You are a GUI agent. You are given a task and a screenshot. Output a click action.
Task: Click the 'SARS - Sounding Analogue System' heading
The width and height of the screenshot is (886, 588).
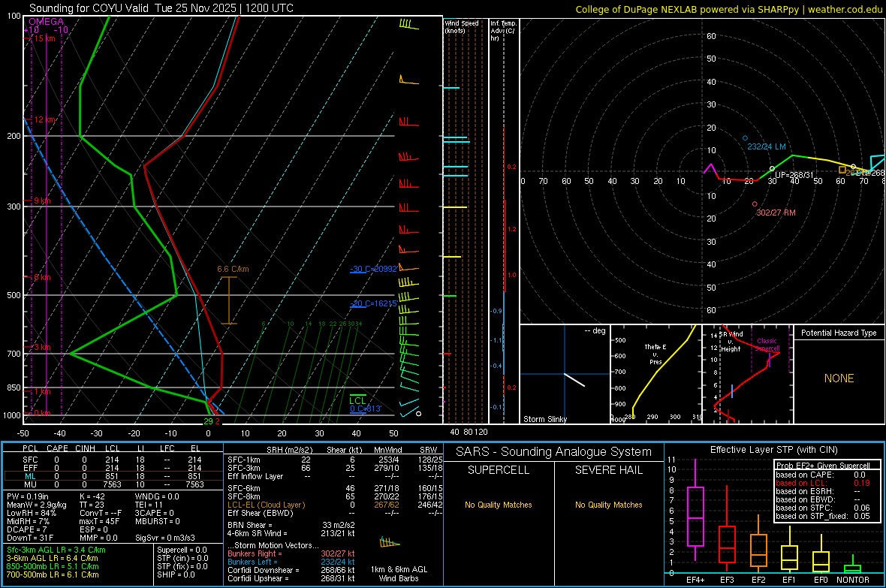tap(554, 452)
